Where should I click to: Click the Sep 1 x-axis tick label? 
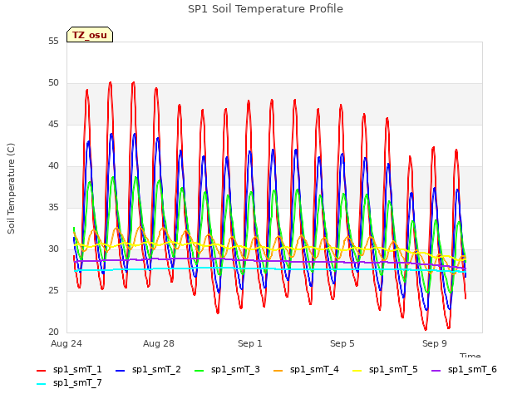pyautogui.click(x=250, y=343)
